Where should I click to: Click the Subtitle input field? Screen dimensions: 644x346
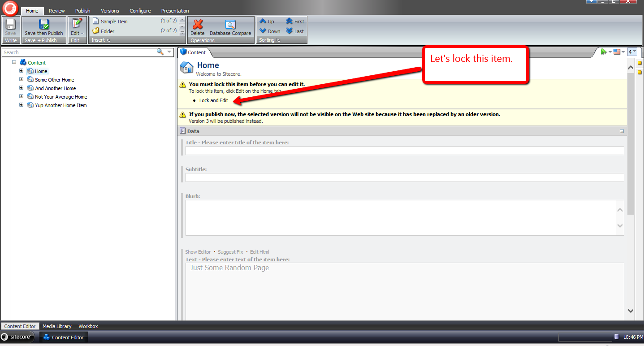tap(404, 177)
